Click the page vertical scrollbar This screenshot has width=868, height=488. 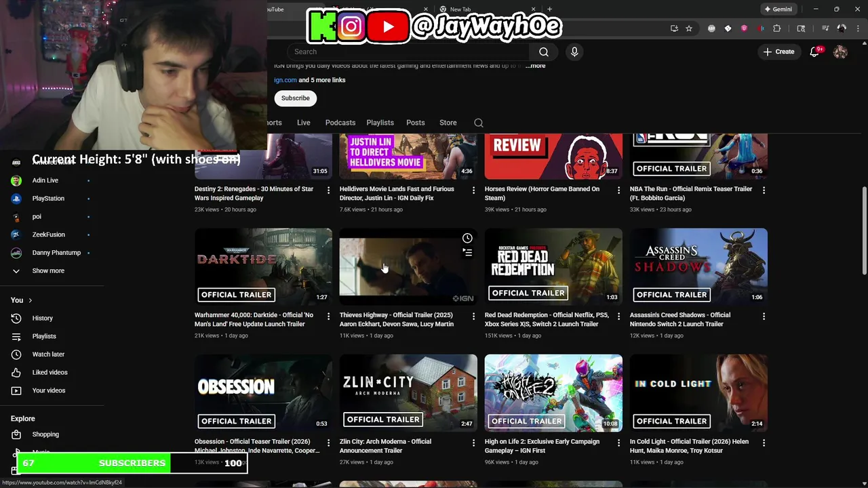[864, 231]
